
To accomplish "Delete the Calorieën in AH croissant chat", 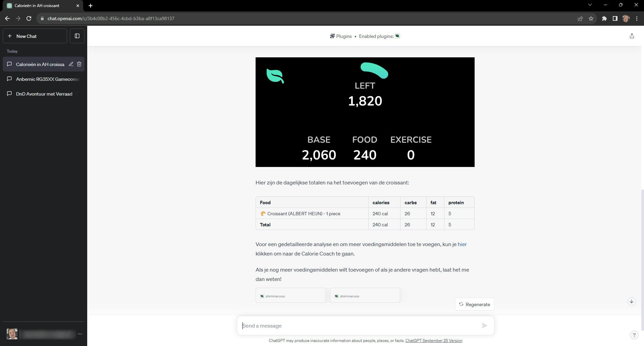I will [x=79, y=64].
